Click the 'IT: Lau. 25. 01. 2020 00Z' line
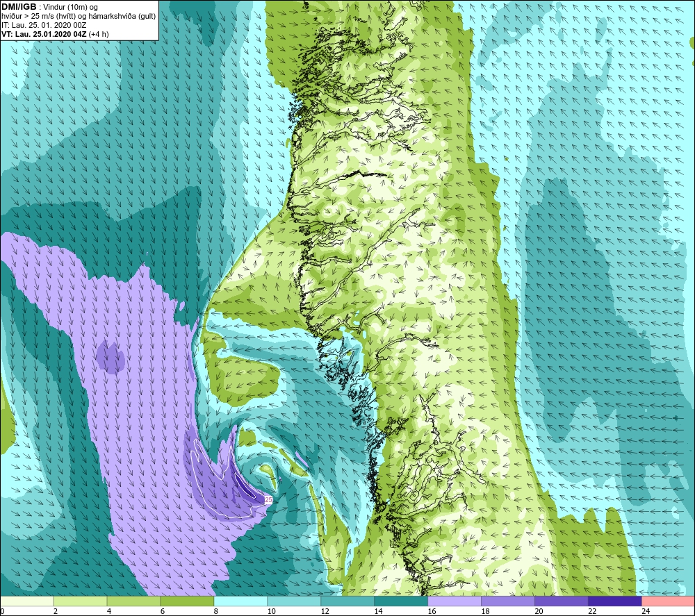695x616 pixels. pos(44,25)
